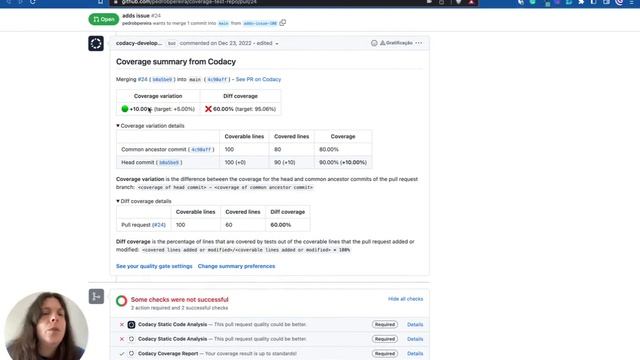The image size is (640, 360).
Task: Click the 60 covered lines cell in Diff table
Action: (243, 225)
